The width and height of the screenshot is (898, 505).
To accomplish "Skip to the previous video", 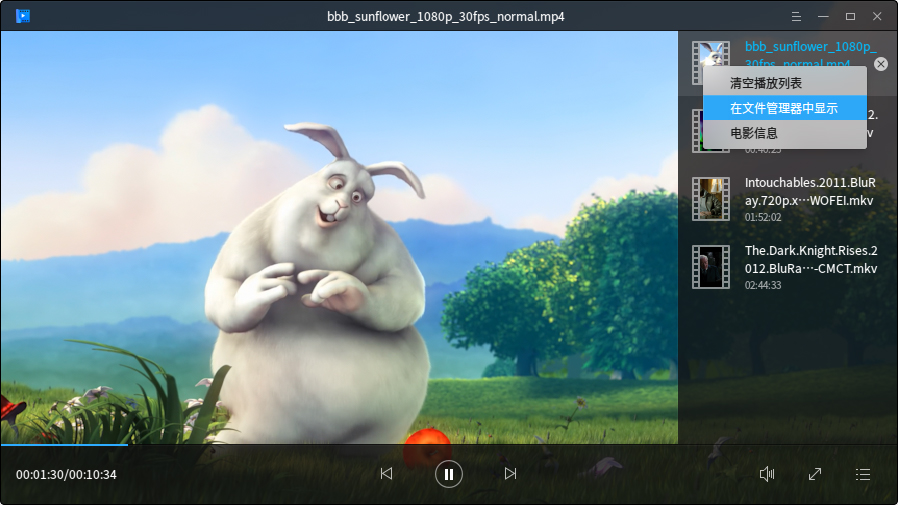I will (x=386, y=474).
